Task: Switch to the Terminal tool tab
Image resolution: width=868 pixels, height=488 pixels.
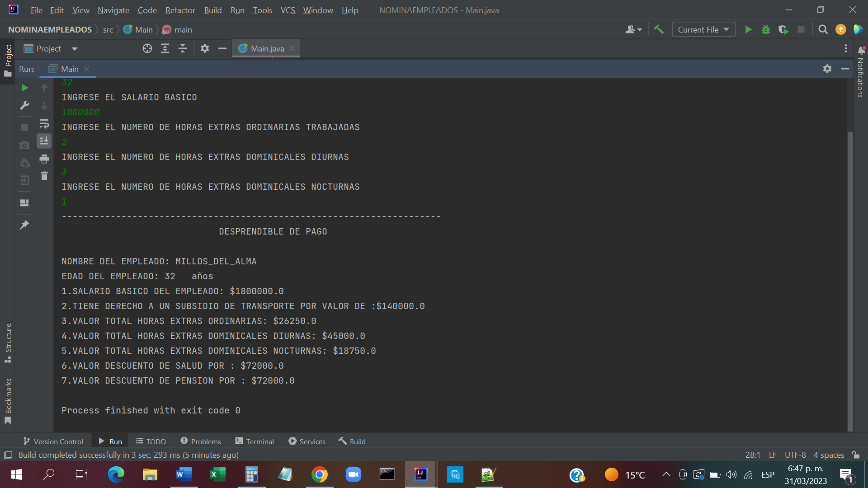Action: [x=255, y=441]
